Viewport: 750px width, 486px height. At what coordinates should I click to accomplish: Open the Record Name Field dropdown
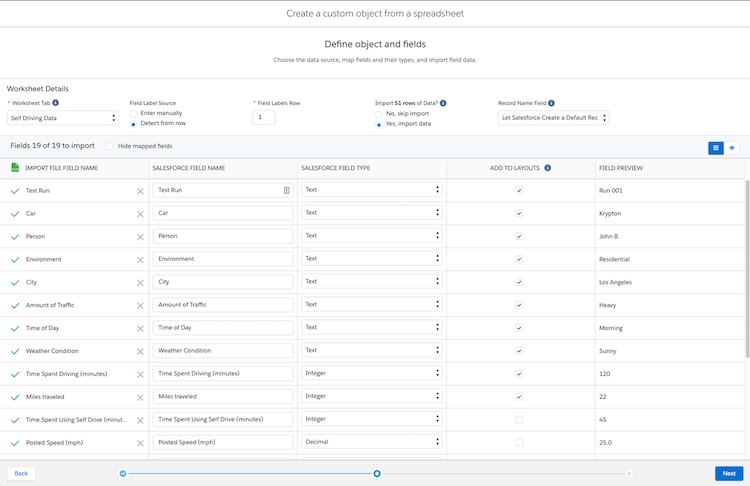(553, 118)
